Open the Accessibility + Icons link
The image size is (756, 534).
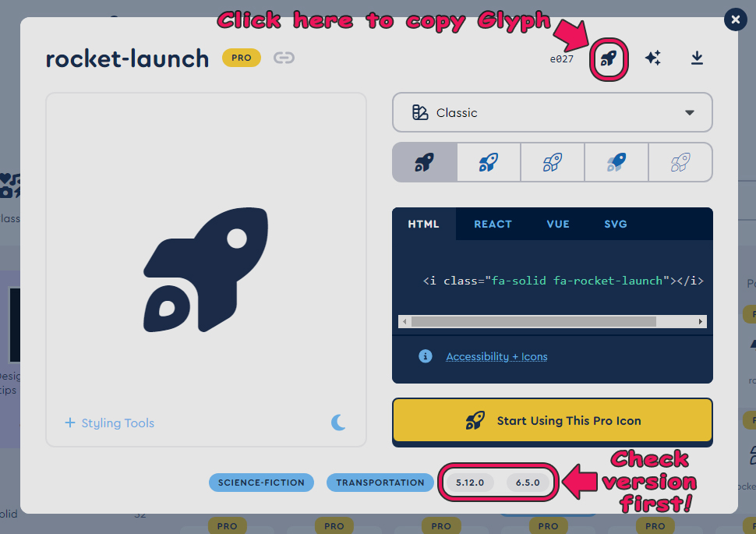tap(496, 356)
